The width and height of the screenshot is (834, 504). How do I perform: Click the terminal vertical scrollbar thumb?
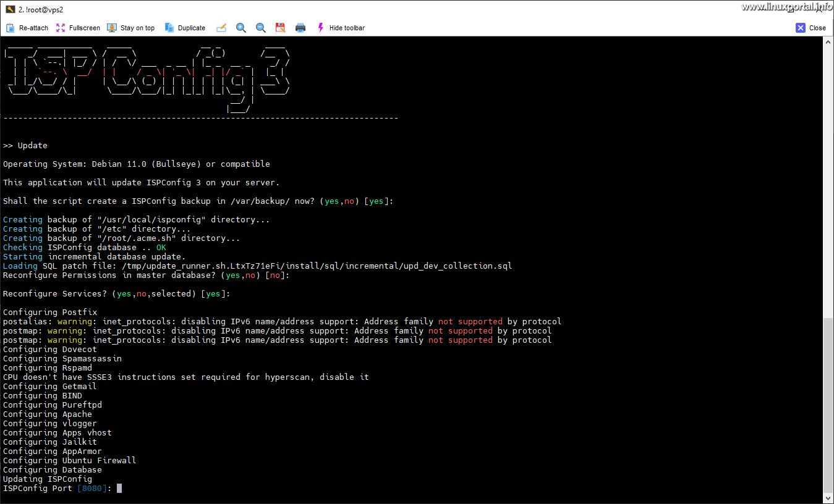click(x=828, y=405)
